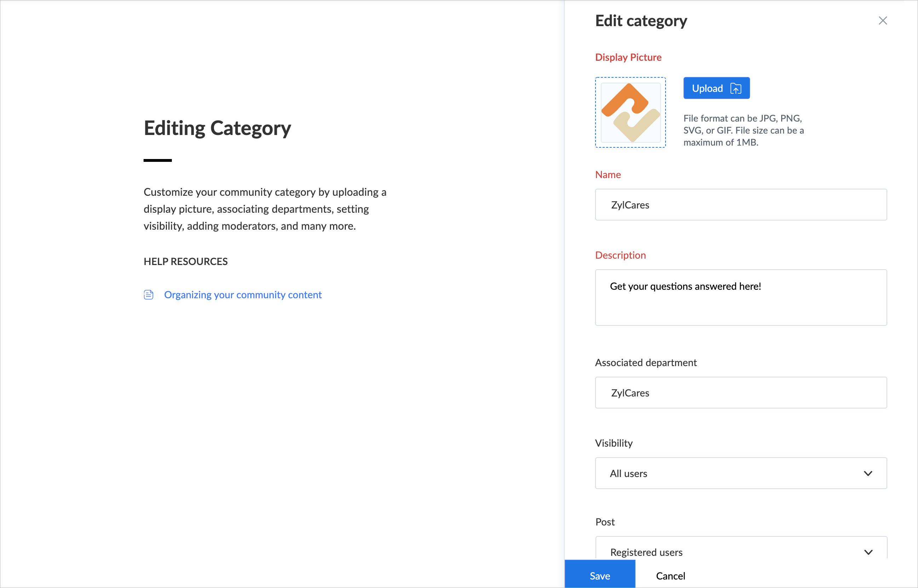Click the HELP RESOURCES heading
The width and height of the screenshot is (918, 588).
click(x=185, y=261)
